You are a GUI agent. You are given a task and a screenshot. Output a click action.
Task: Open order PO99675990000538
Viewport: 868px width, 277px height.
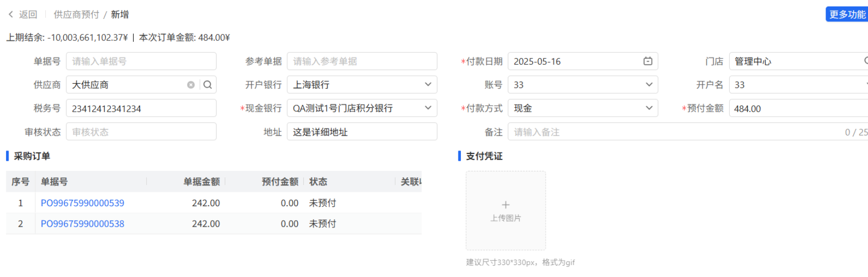pyautogui.click(x=82, y=224)
